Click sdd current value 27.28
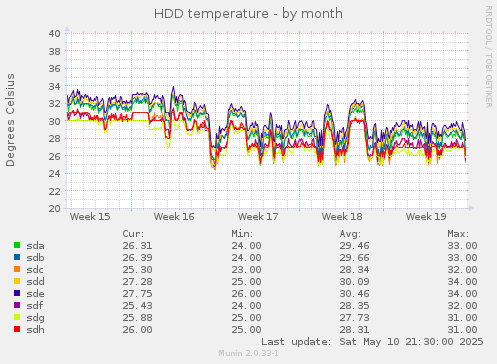Image resolution: width=497 pixels, height=364 pixels. (137, 282)
